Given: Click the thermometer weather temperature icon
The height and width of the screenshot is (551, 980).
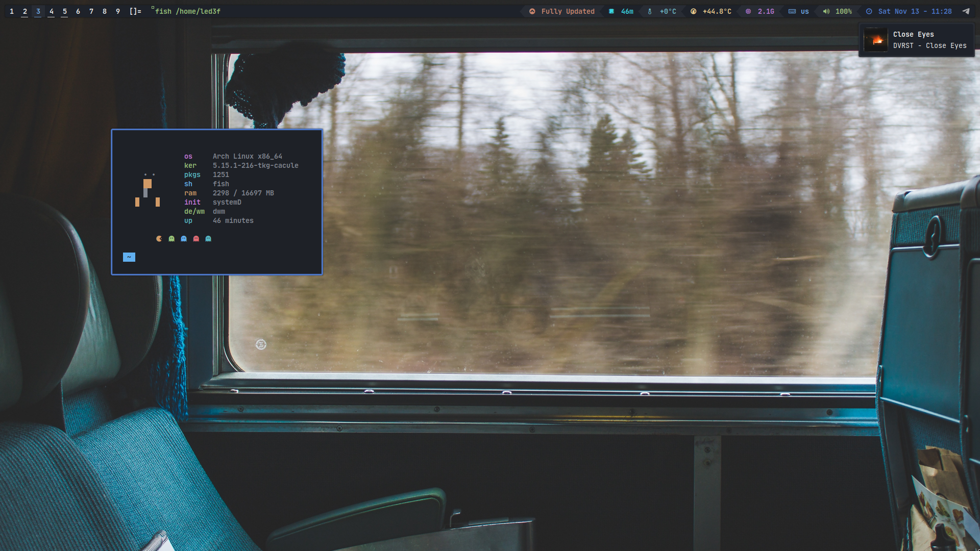Looking at the screenshot, I should pos(650,11).
